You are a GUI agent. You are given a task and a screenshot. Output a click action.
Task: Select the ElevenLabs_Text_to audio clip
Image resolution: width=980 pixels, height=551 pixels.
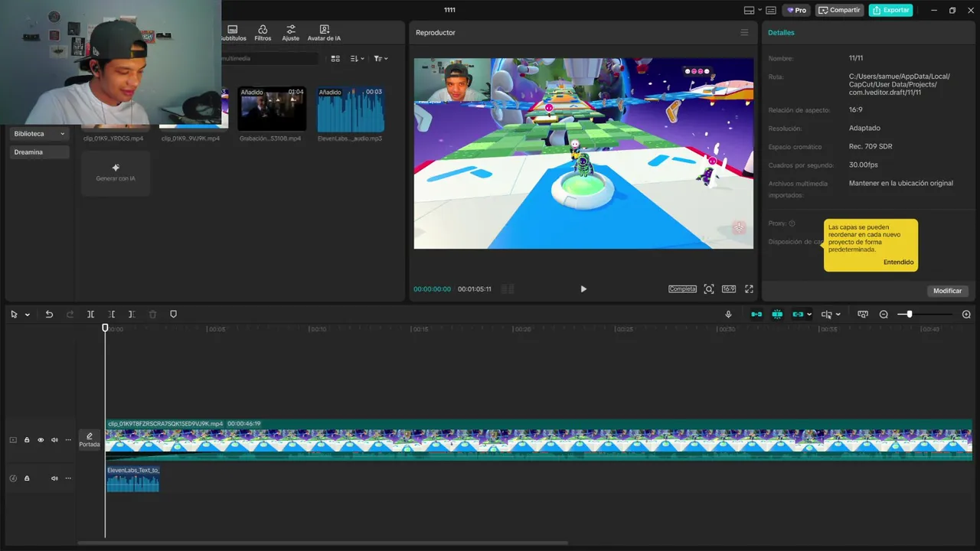click(x=132, y=479)
